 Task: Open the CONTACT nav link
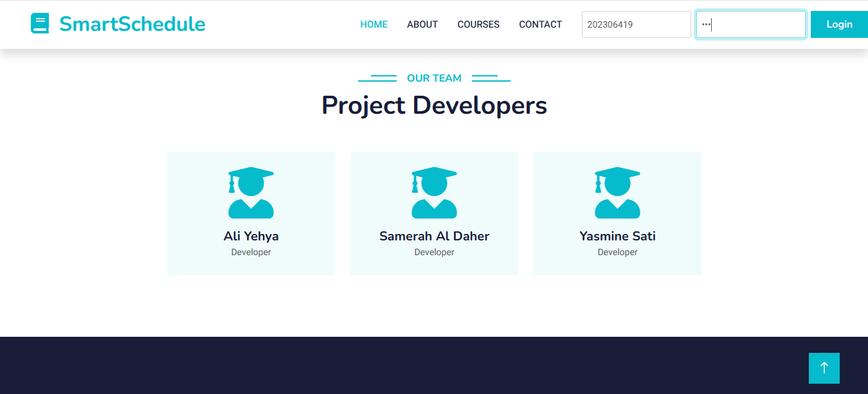(x=540, y=24)
